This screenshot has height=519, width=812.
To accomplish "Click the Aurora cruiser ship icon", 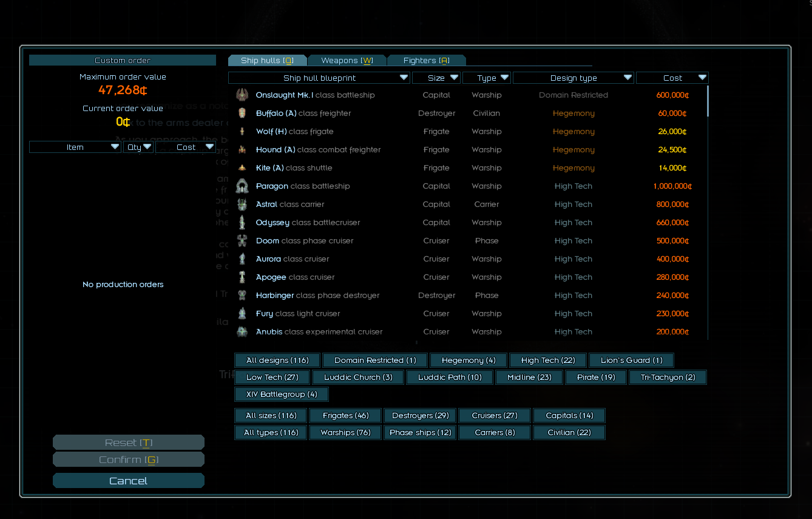I will coord(242,259).
